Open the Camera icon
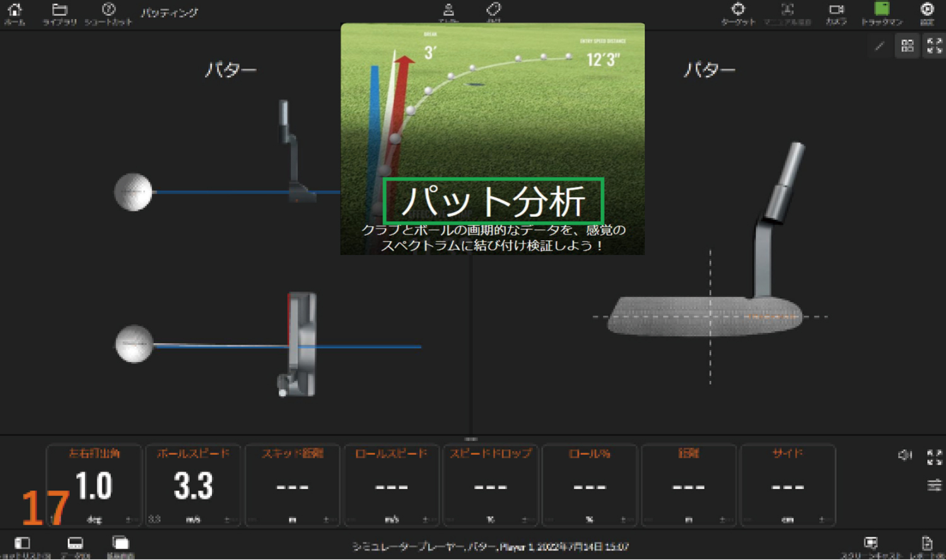 pyautogui.click(x=836, y=11)
